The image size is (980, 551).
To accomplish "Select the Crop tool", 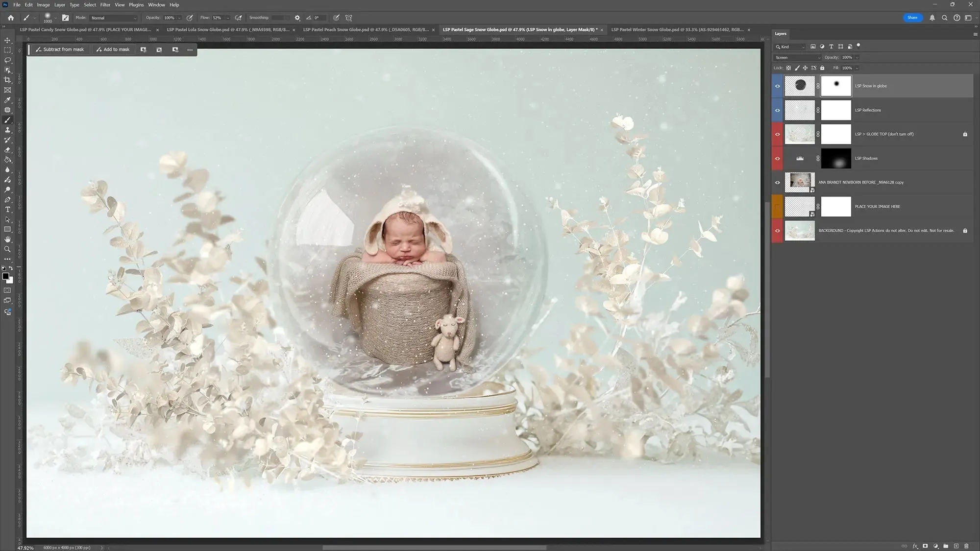I will click(7, 80).
